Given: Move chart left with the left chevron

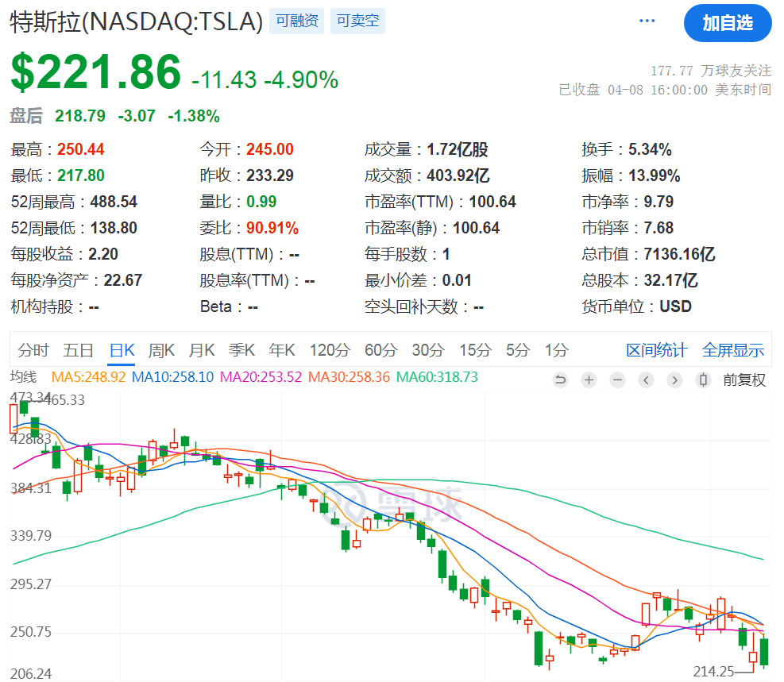Looking at the screenshot, I should pos(646,380).
